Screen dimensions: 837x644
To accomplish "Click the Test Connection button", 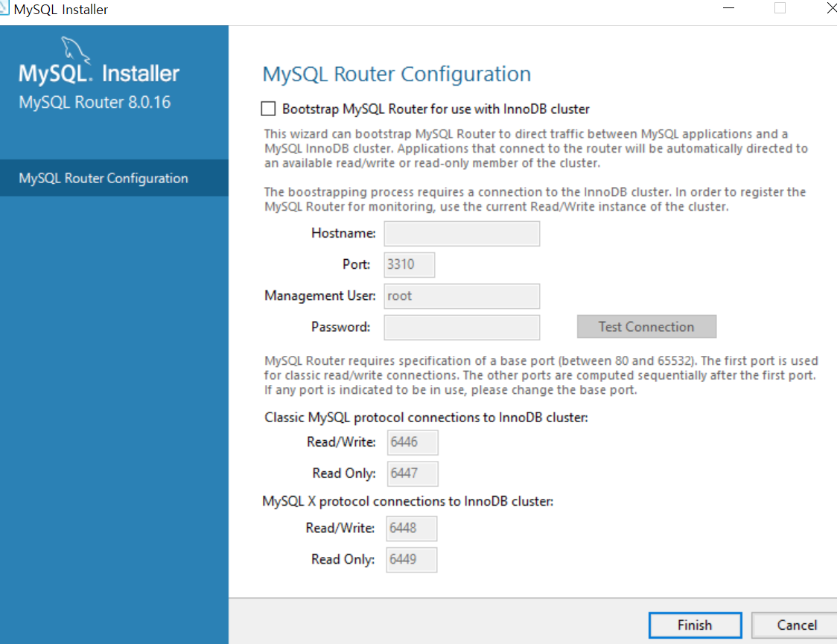I will (646, 327).
